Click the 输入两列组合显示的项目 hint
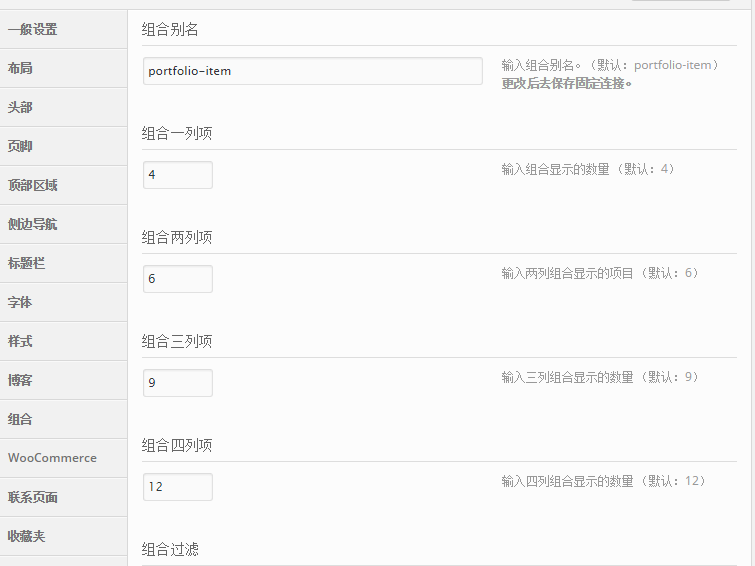755x566 pixels. (600, 273)
